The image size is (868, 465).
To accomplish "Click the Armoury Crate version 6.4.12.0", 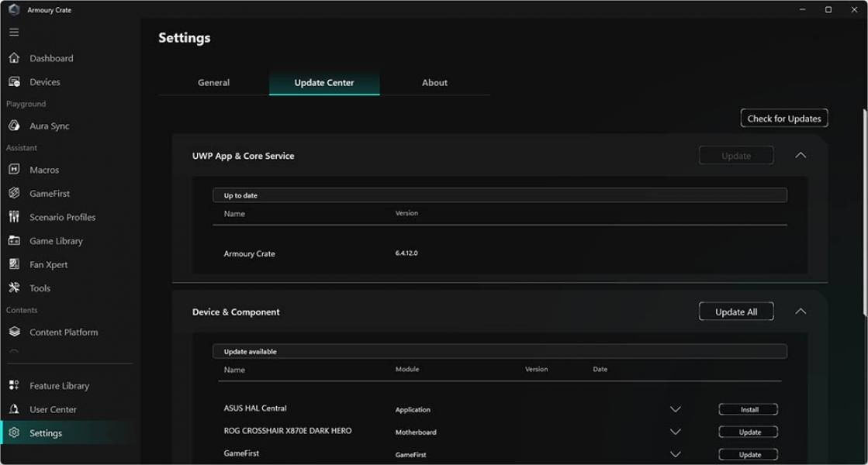I will coord(406,253).
